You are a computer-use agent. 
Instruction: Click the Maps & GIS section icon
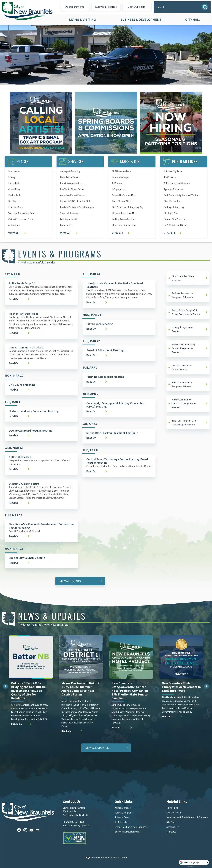[x=115, y=161]
